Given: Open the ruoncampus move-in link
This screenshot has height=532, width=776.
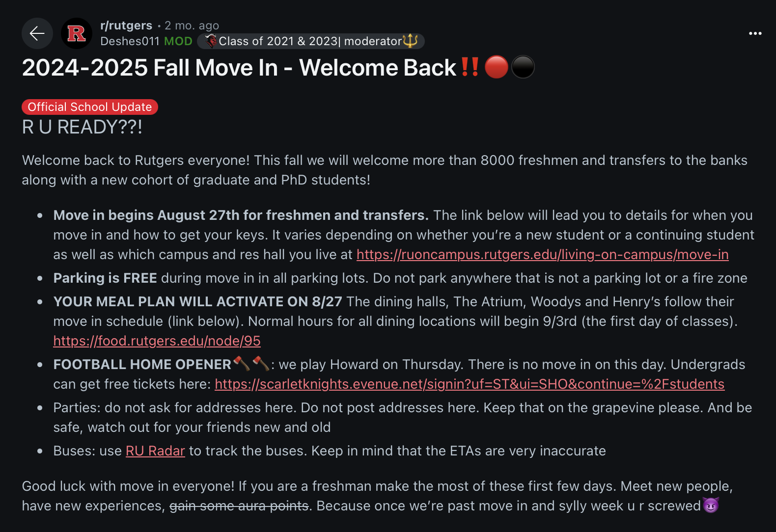Looking at the screenshot, I should [542, 255].
